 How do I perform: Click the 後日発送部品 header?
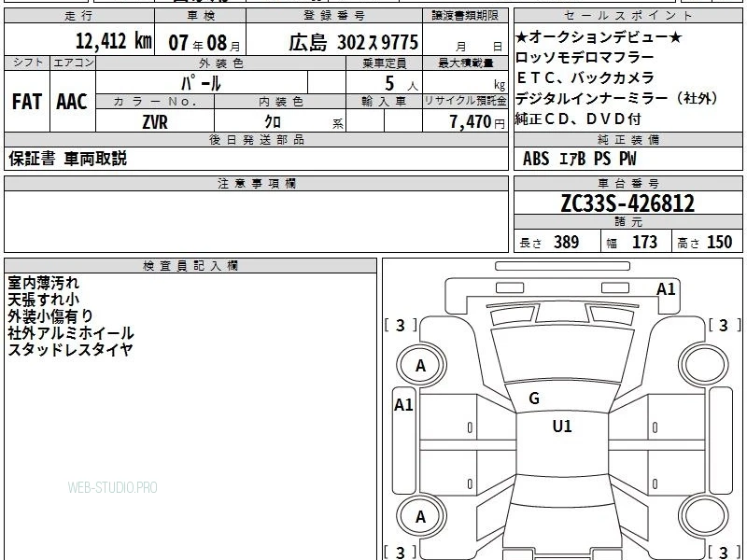tap(256, 139)
